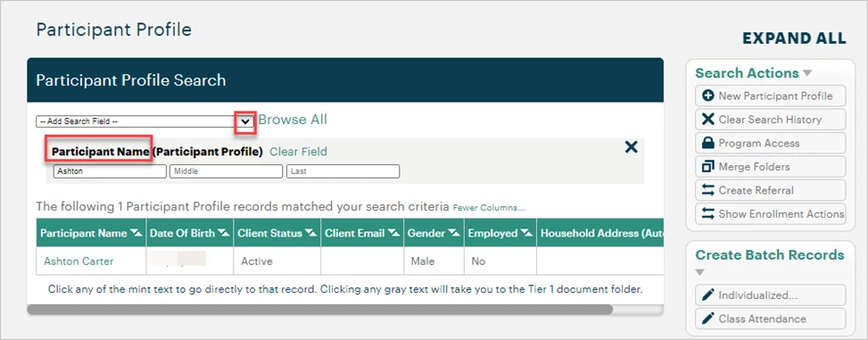
Task: Open the Ashton Carter record
Action: click(79, 261)
